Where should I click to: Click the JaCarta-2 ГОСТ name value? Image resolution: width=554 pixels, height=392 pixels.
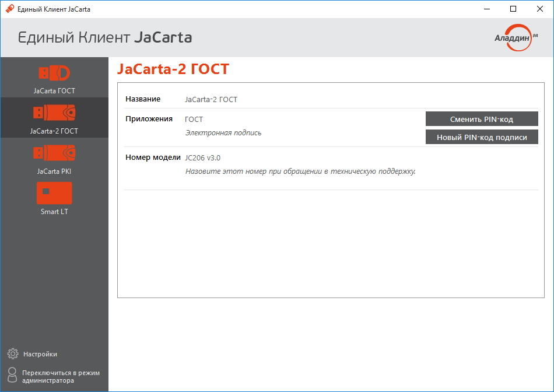point(211,100)
